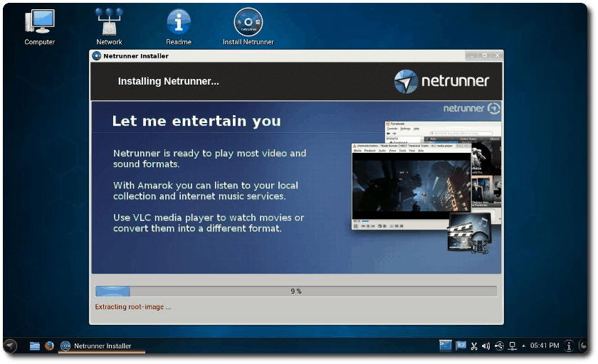Click the installation progress bar at 9%
Screen dimensions: 598x364
coord(296,291)
